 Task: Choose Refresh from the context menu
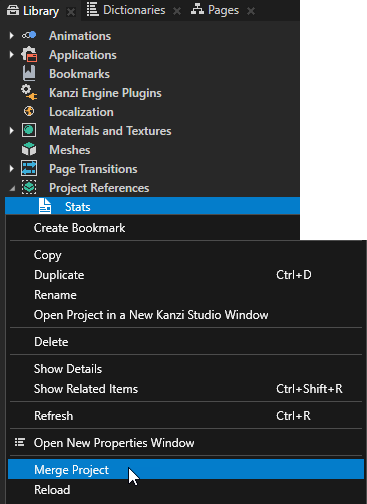click(186, 416)
